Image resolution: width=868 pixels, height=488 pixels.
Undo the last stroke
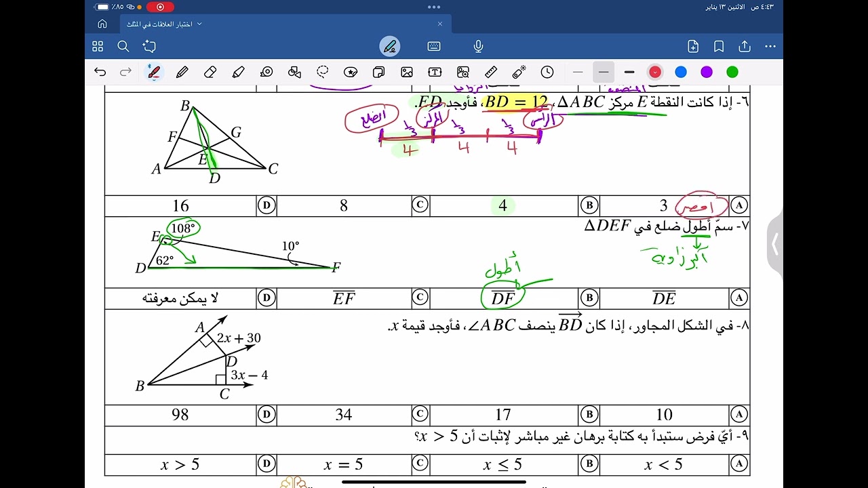click(x=100, y=72)
